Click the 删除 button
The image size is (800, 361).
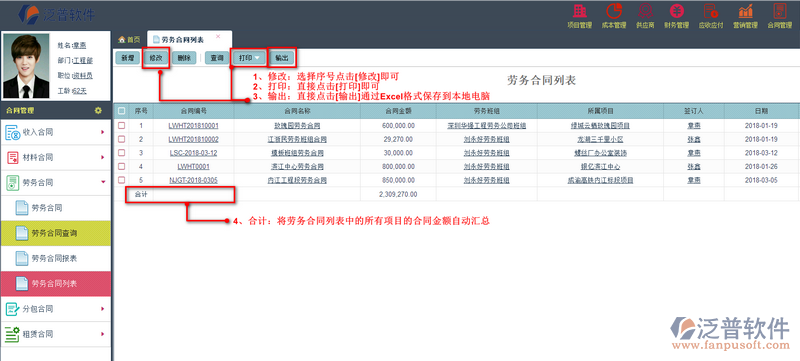coord(184,58)
